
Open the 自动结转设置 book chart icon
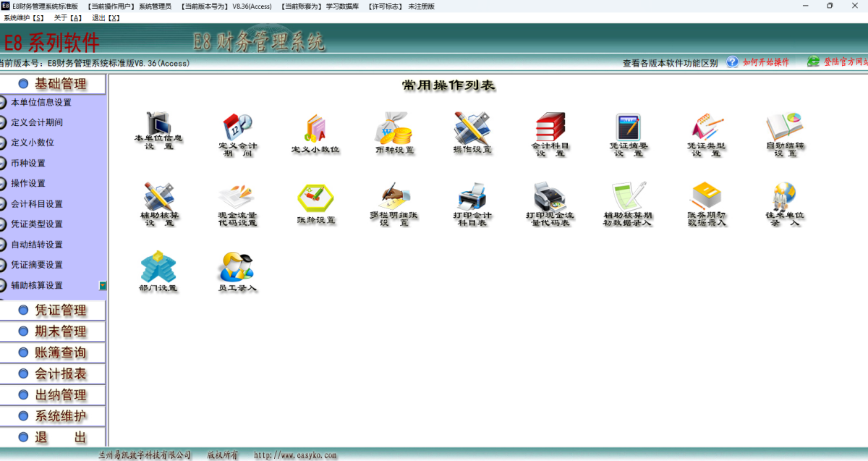[785, 128]
